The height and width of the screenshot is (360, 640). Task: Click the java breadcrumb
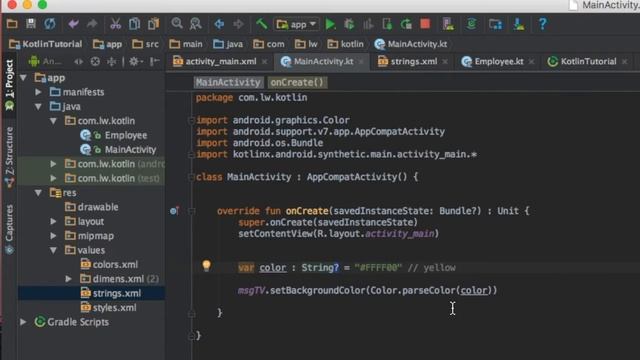coord(228,44)
